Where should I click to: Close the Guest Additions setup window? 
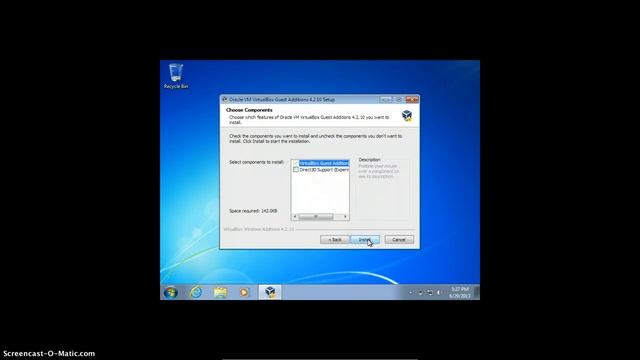(412, 100)
